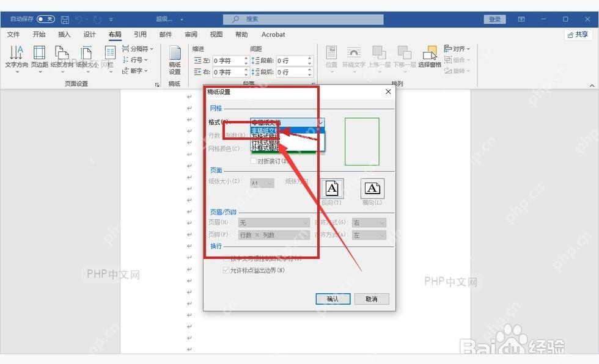Switch to the 设计 tab
This screenshot has width=599, height=364.
(x=90, y=34)
